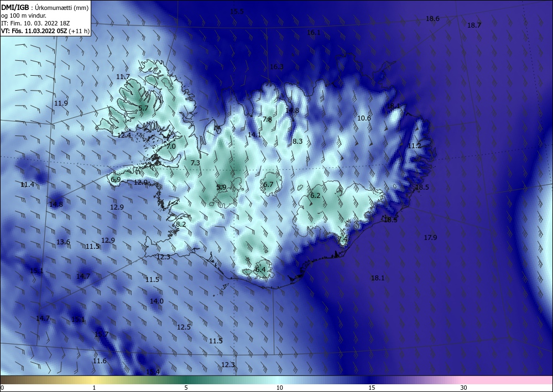
Task: Click the 15.7 value label
Action: (102, 334)
